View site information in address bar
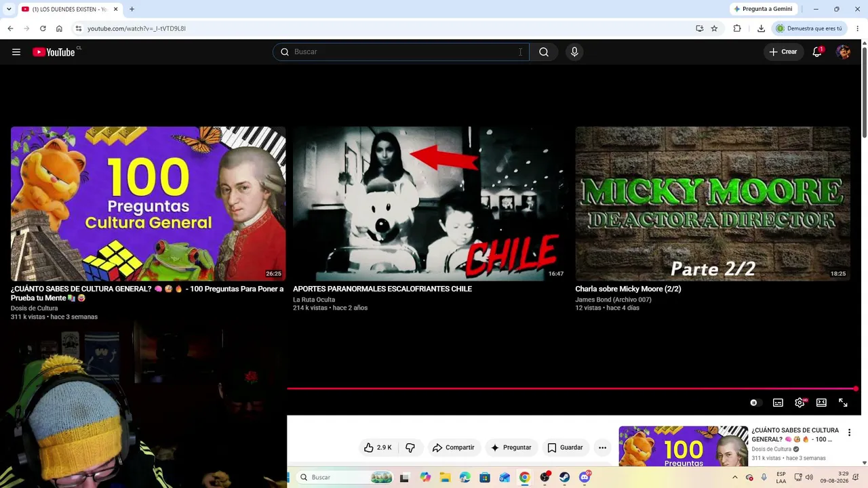The image size is (868, 488). (x=79, y=28)
